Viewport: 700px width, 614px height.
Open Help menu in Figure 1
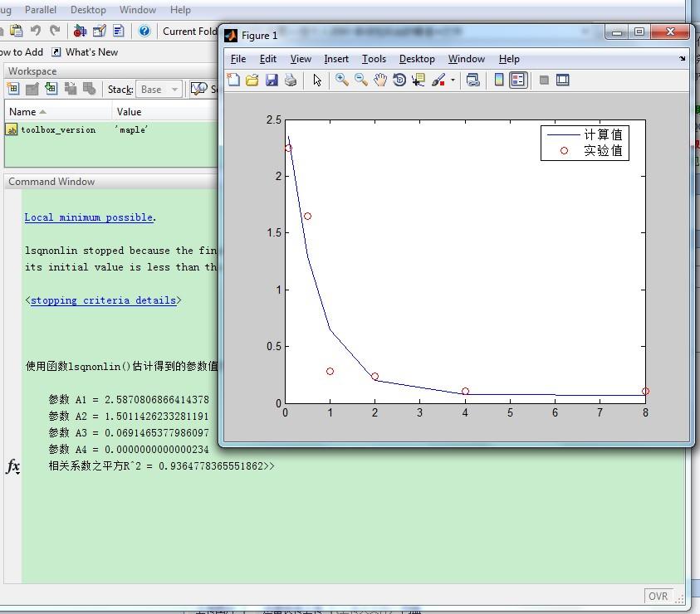pos(509,59)
